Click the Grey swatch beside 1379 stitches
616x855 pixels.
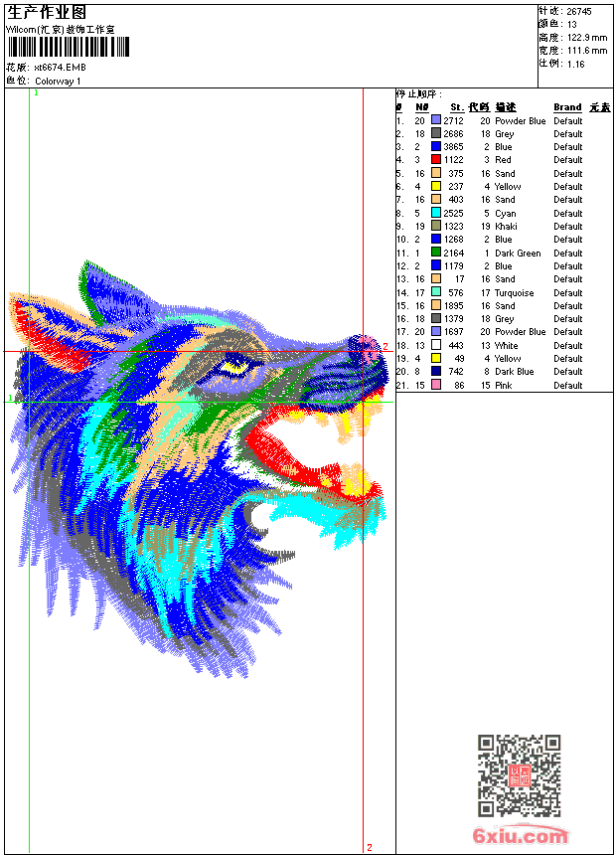[436, 318]
